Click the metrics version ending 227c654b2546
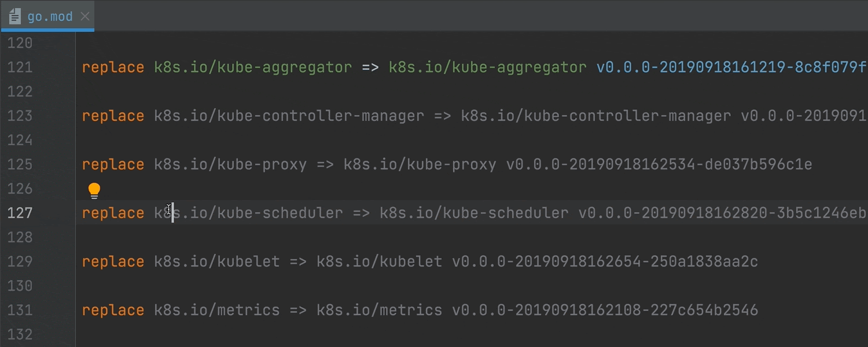Image resolution: width=868 pixels, height=347 pixels. 605,310
